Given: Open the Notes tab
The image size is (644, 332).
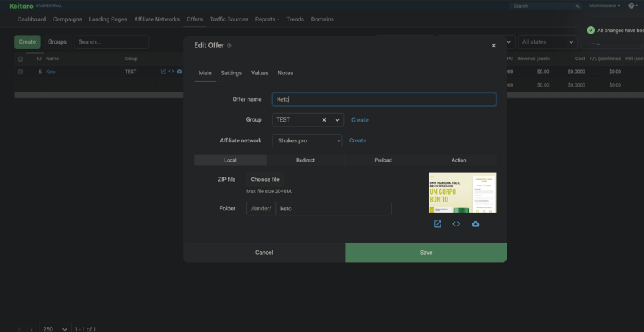Looking at the screenshot, I should pyautogui.click(x=286, y=73).
